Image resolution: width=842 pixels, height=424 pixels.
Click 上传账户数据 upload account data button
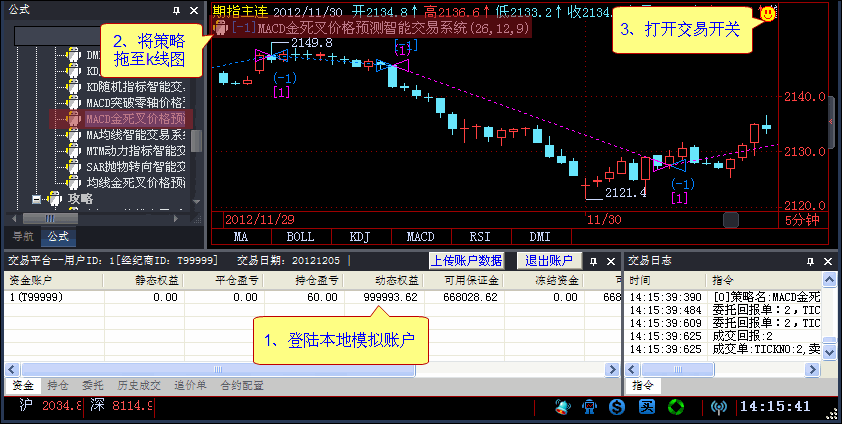(466, 260)
